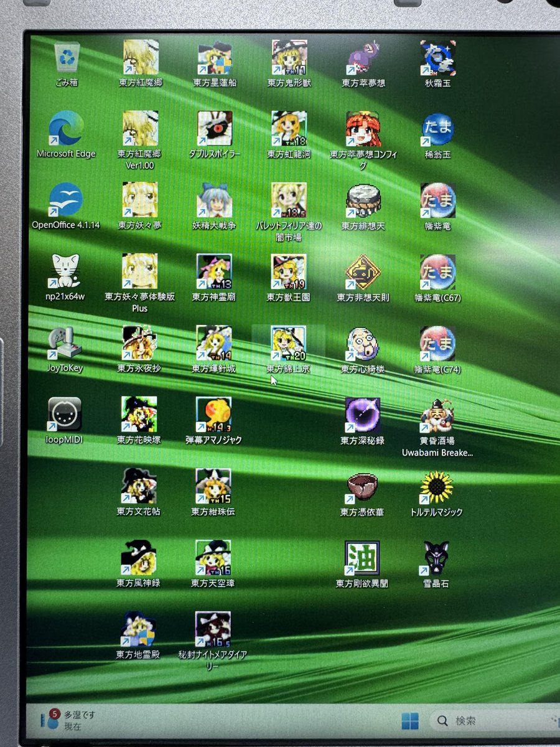Select 東方紅魔郷 Ver1.00 shortcut
This screenshot has width=560, height=747.
[140, 128]
